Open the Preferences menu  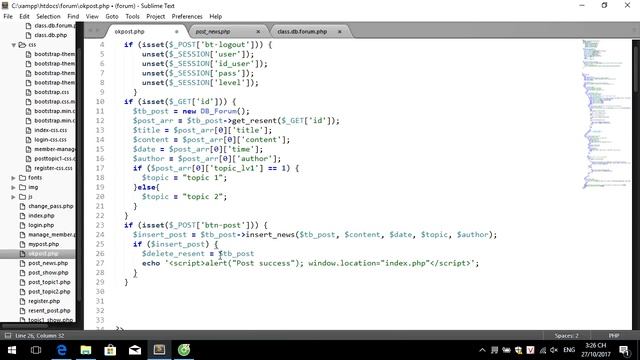tap(187, 16)
